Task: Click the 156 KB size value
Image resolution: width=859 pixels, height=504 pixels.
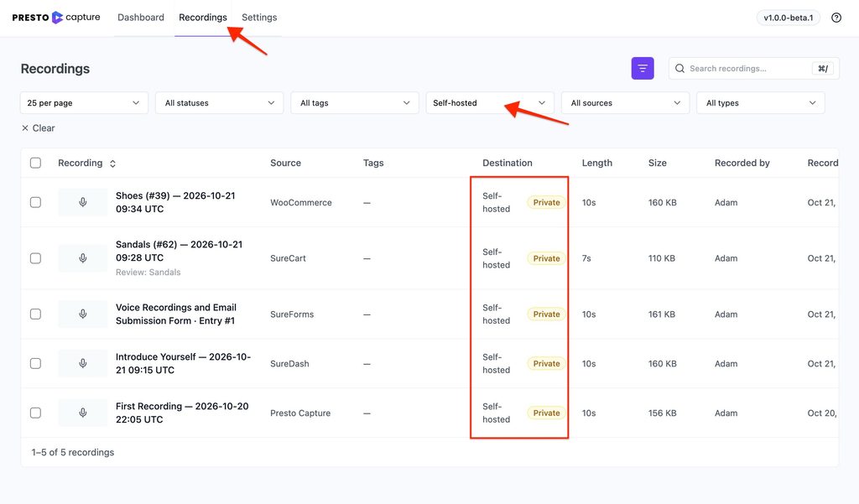Action: point(663,413)
